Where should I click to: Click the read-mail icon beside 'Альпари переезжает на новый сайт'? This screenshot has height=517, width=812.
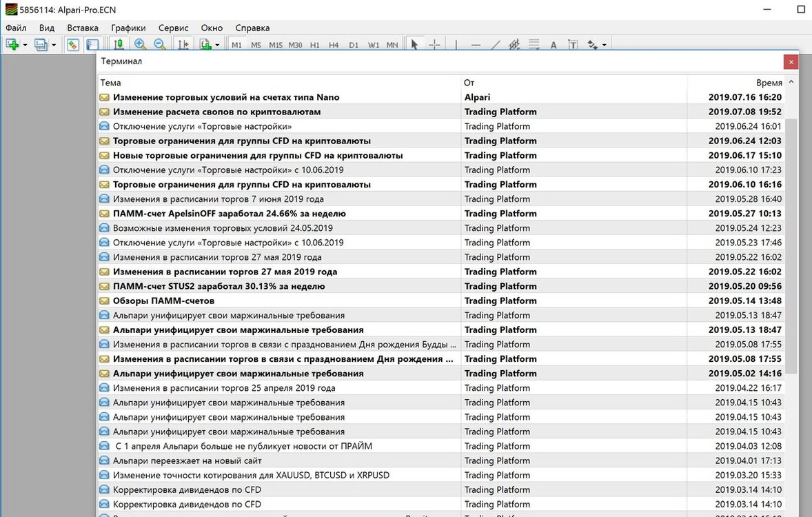105,460
